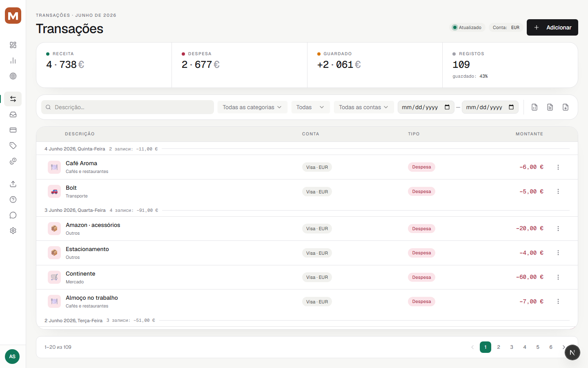Open the chat bubble feedback icon
588x368 pixels.
pyautogui.click(x=13, y=215)
